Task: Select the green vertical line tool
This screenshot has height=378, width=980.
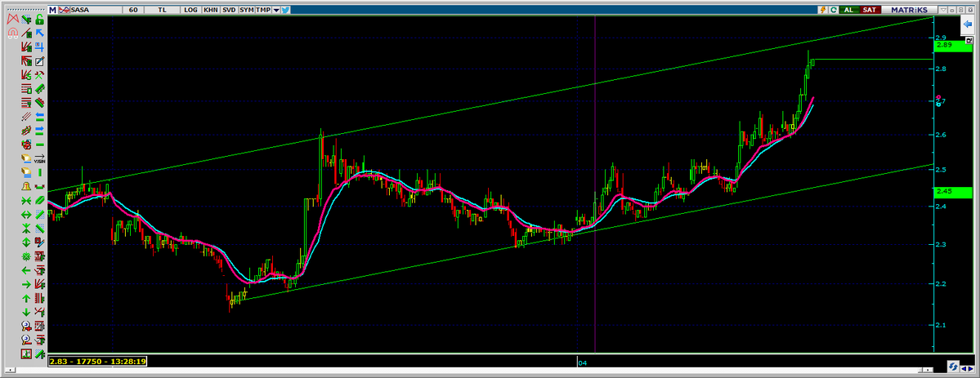Action: pyautogui.click(x=39, y=171)
